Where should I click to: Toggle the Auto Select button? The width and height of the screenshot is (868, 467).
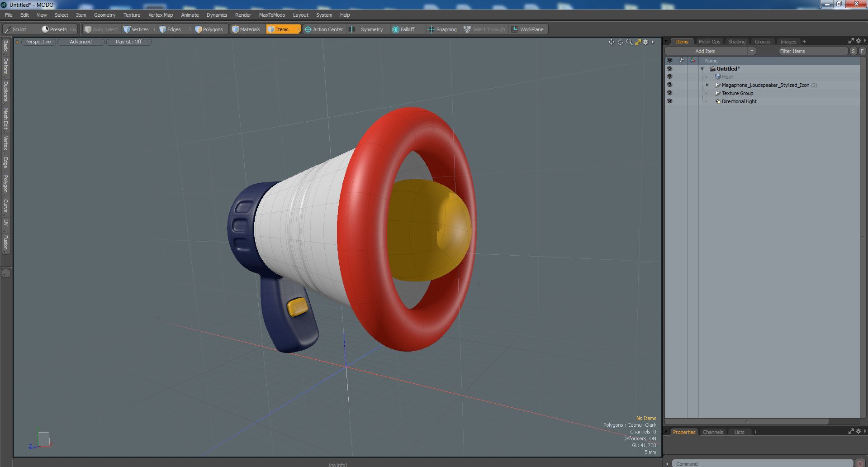[101, 29]
